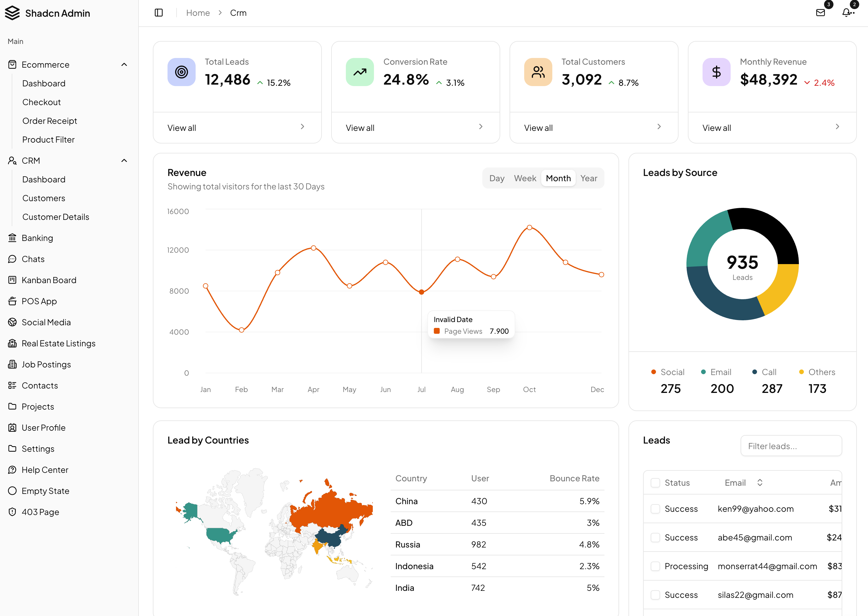The width and height of the screenshot is (868, 616).
Task: Click the Monthly Revenue dollar icon
Action: [716, 72]
